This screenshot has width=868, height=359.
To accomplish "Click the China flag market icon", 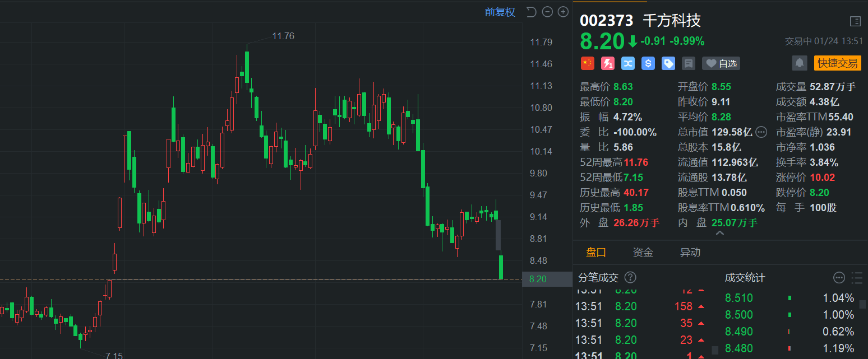I will point(587,63).
